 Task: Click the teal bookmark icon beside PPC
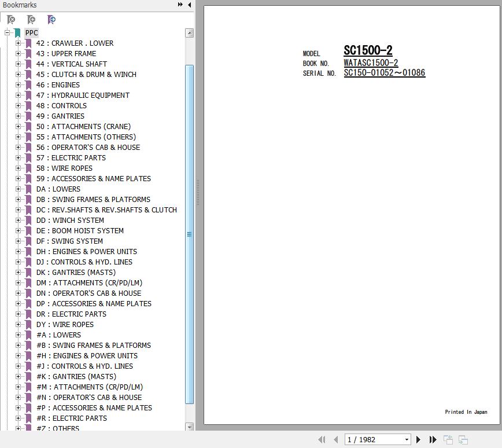pyautogui.click(x=17, y=32)
